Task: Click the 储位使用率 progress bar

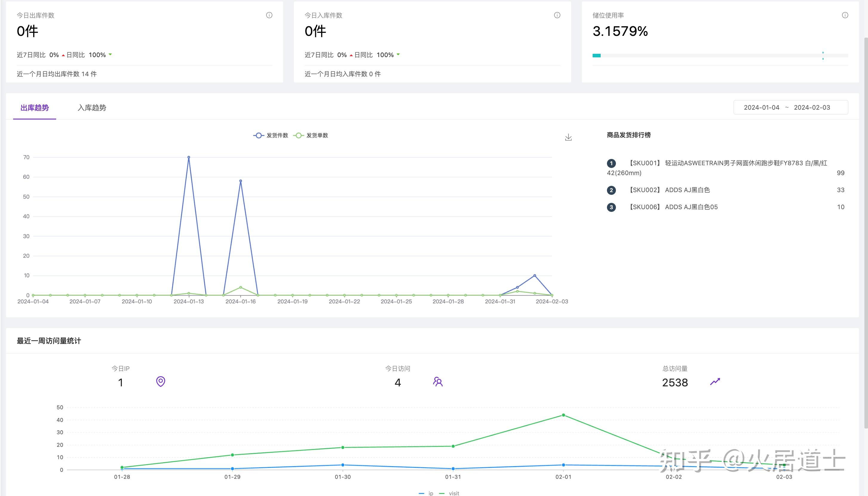Action: (720, 56)
